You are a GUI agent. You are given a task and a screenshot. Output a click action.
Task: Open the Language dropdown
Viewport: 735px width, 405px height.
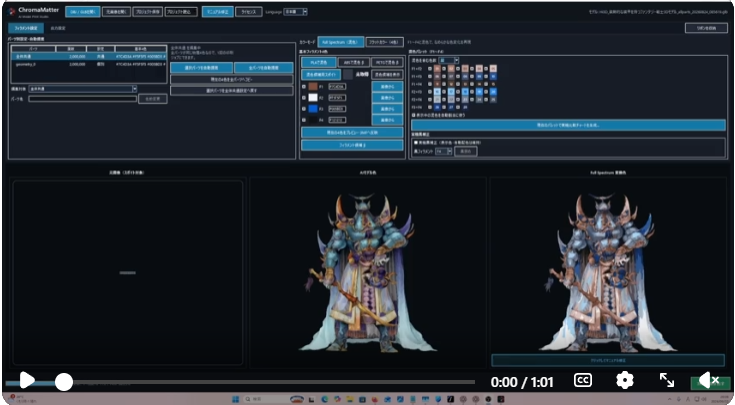[296, 12]
